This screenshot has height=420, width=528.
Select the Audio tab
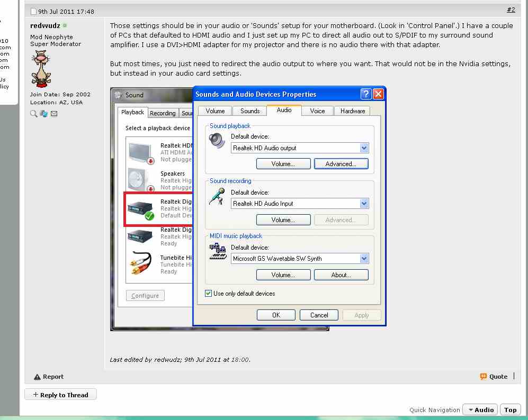point(284,110)
